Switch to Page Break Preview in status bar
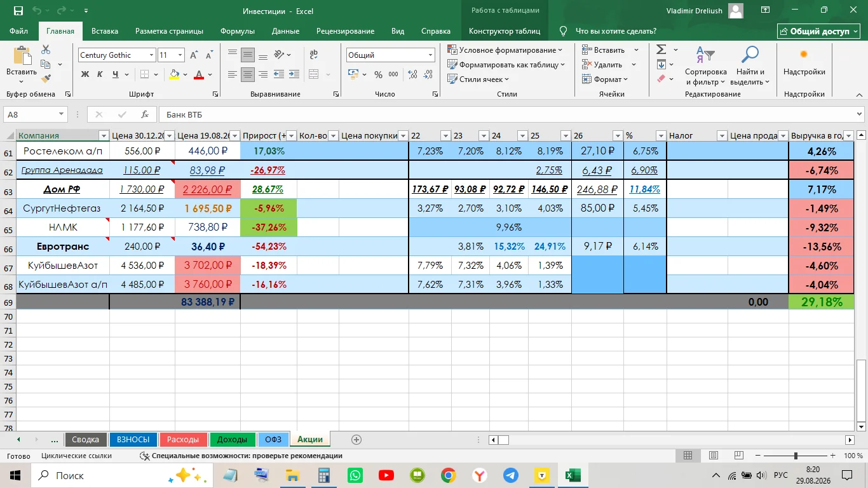 pyautogui.click(x=739, y=456)
